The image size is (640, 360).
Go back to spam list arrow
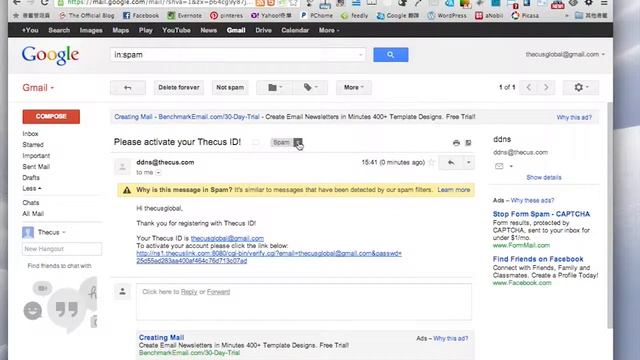127,87
